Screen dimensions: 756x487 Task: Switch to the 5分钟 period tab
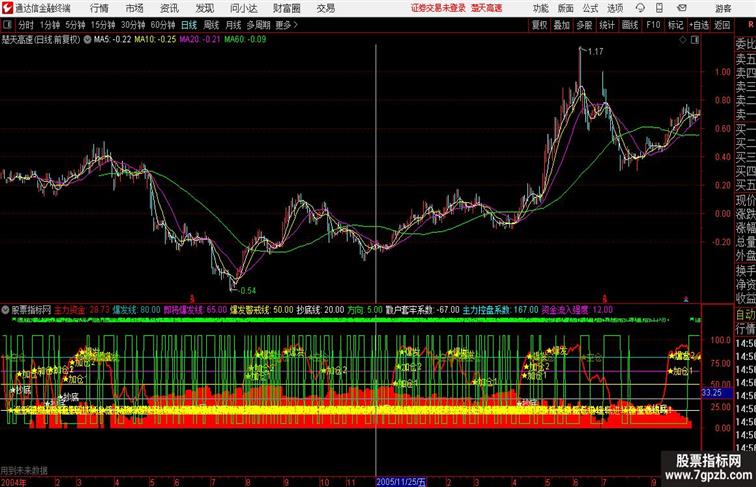75,25
